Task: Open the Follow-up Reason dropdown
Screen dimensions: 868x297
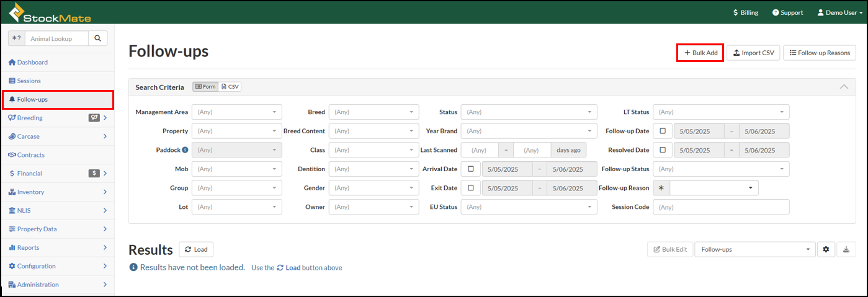Action: 714,188
